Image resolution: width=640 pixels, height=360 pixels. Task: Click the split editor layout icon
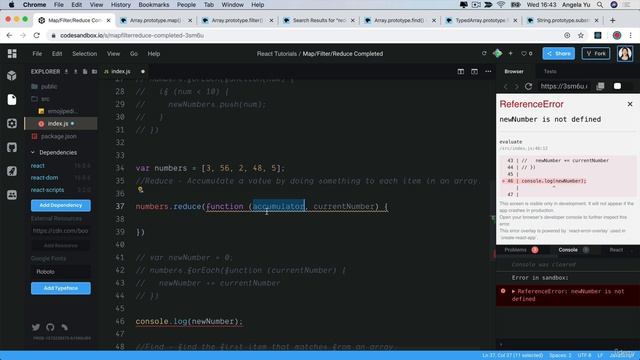click(x=461, y=71)
